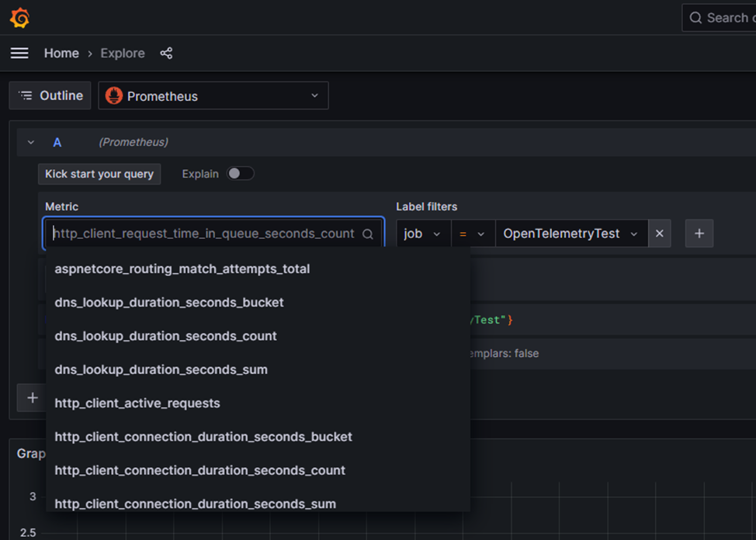756x540 pixels.
Task: Select dns_lookup_duration_seconds_count option
Action: click(258, 336)
